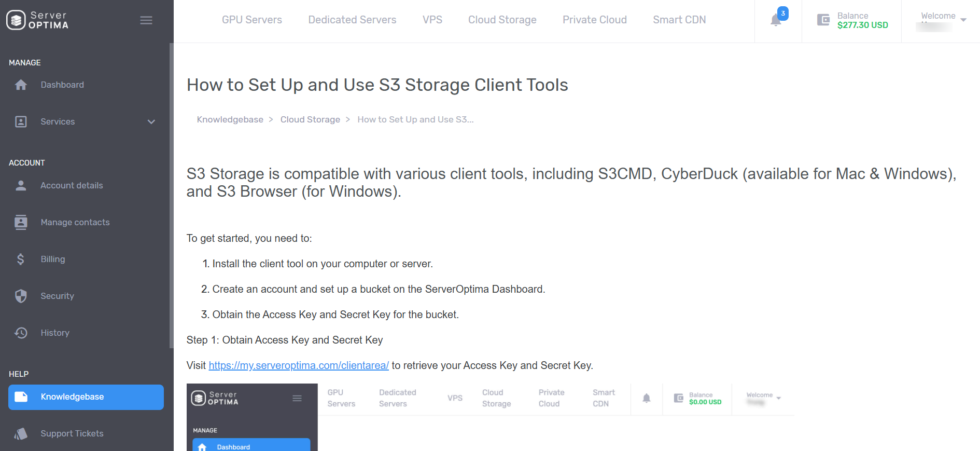Click the embedded dashboard screenshot image
This screenshot has height=451, width=980.
[x=491, y=417]
